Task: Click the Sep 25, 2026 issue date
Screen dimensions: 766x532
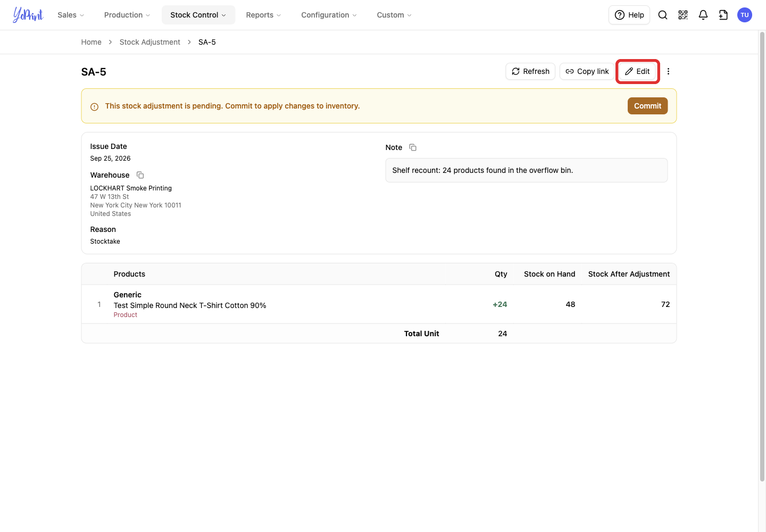Action: (x=110, y=159)
